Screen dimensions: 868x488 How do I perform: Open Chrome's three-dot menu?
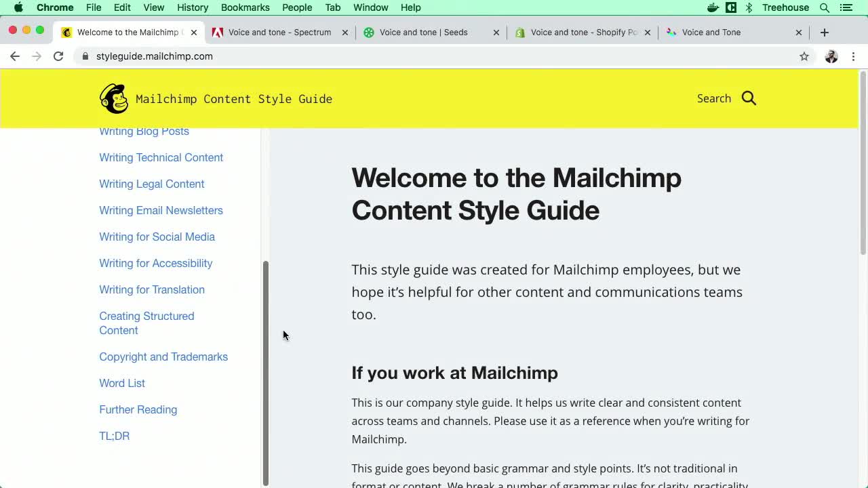[x=853, y=56]
